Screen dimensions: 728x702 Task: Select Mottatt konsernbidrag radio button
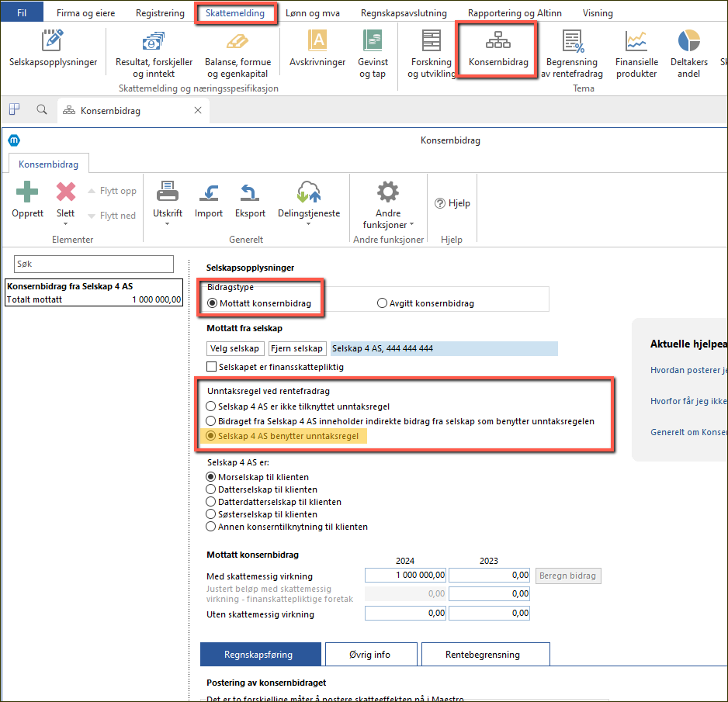click(x=212, y=303)
